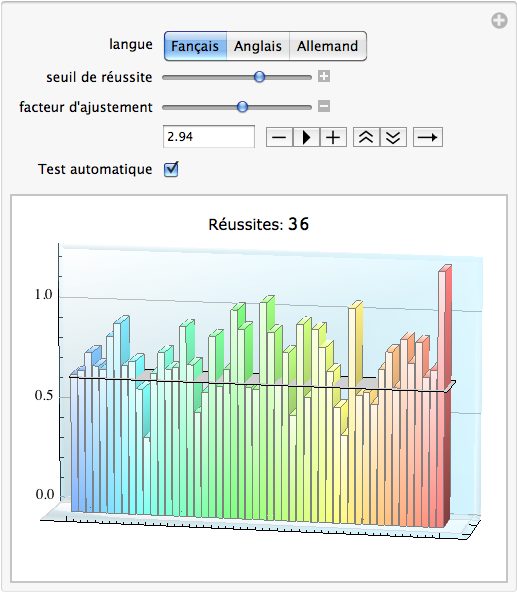Speed up animation with double up chevrons
The height and width of the screenshot is (592, 517).
pyautogui.click(x=366, y=137)
